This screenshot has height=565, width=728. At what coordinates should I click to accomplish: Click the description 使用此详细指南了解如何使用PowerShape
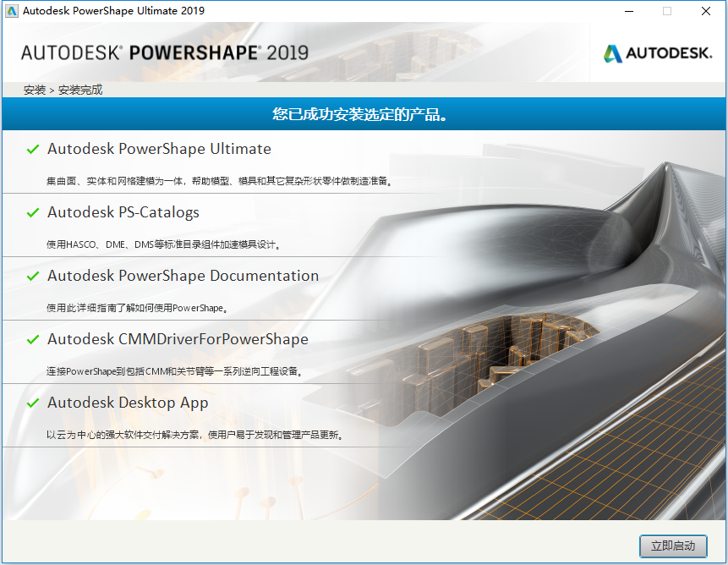click(138, 308)
